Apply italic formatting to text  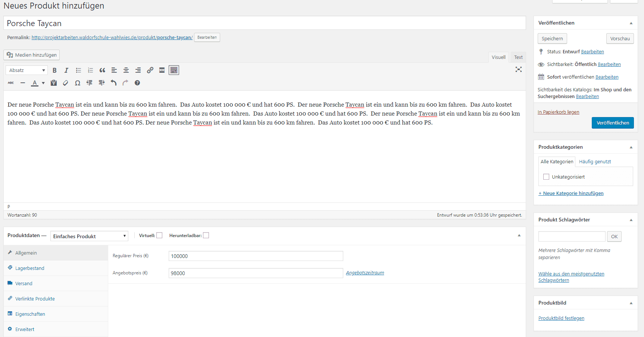click(x=66, y=70)
